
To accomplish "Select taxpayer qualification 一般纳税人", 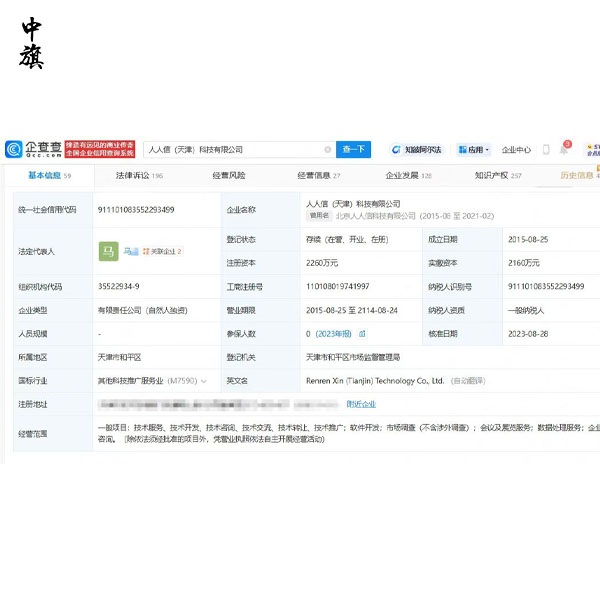I will click(x=525, y=310).
